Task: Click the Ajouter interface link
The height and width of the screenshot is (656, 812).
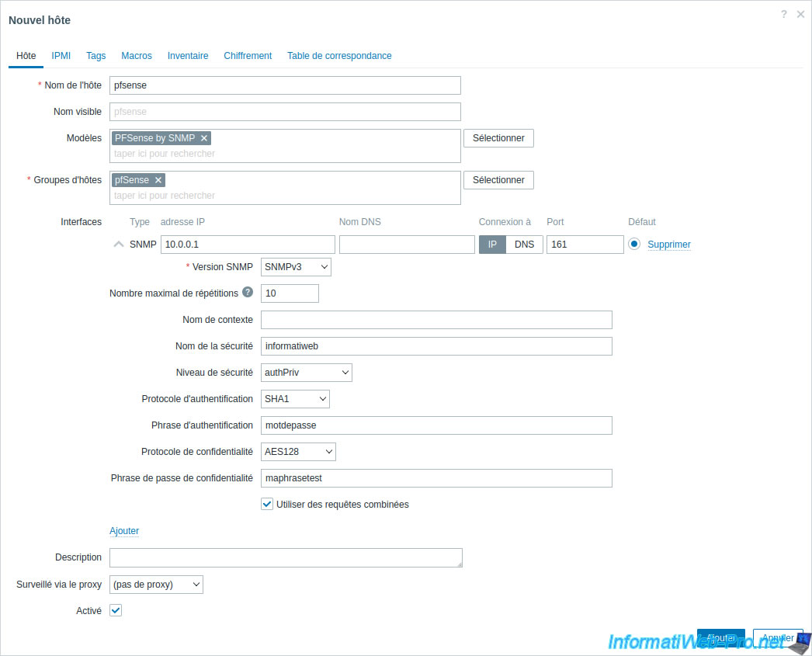Action: [124, 531]
